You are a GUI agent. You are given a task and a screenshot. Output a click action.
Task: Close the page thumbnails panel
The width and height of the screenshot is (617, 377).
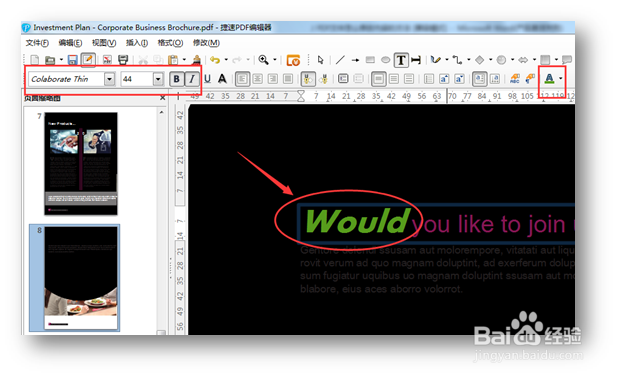(163, 98)
